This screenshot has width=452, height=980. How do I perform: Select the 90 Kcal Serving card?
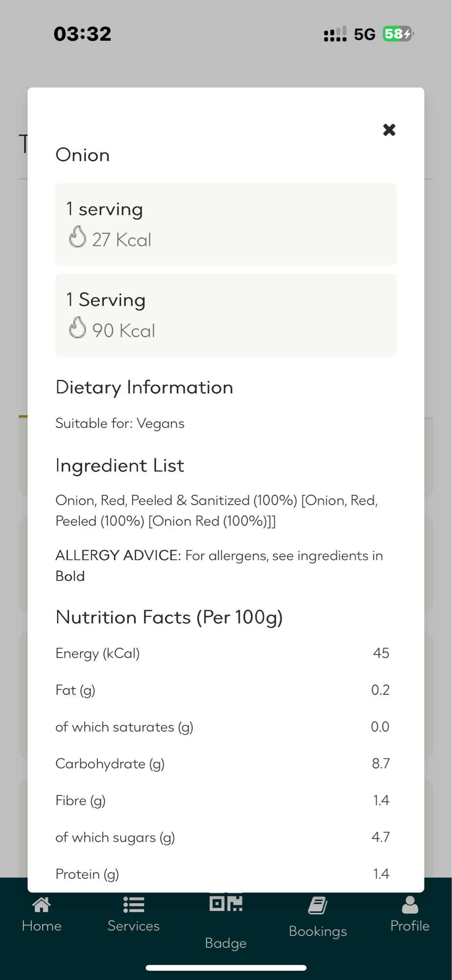coord(226,315)
